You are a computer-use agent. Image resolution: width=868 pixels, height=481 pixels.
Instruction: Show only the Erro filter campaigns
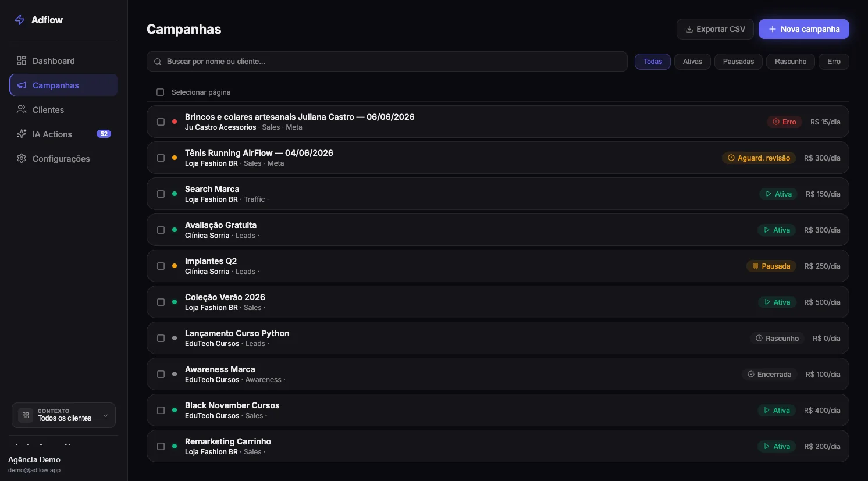click(x=834, y=62)
